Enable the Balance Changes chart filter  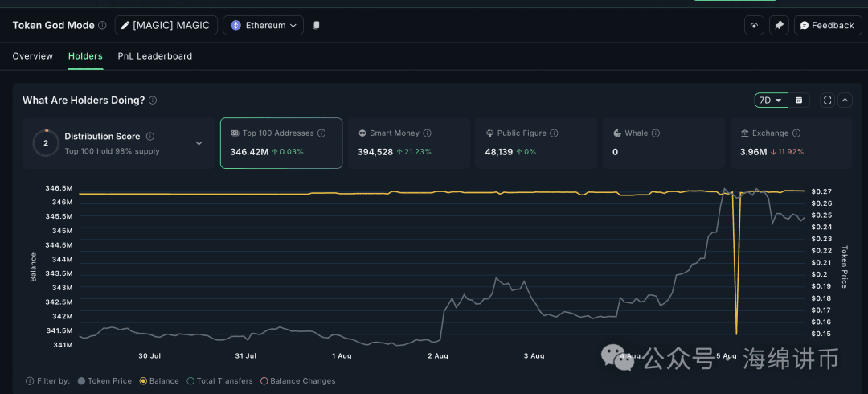298,380
